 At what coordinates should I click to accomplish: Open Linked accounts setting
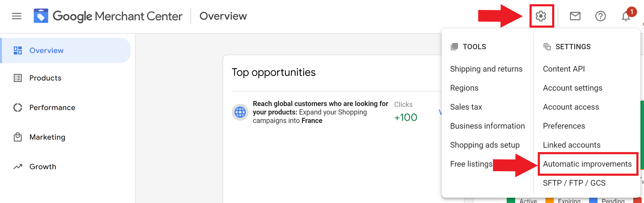point(572,145)
